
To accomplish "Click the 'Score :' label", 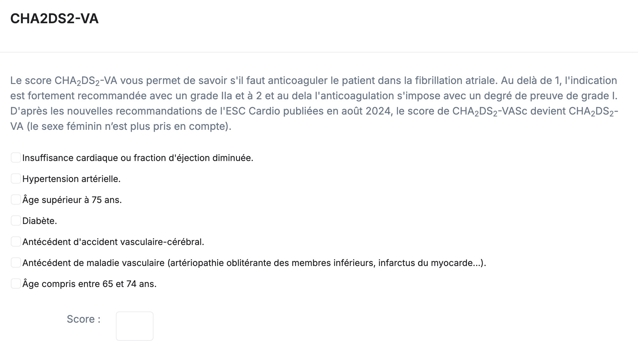I will click(x=84, y=319).
